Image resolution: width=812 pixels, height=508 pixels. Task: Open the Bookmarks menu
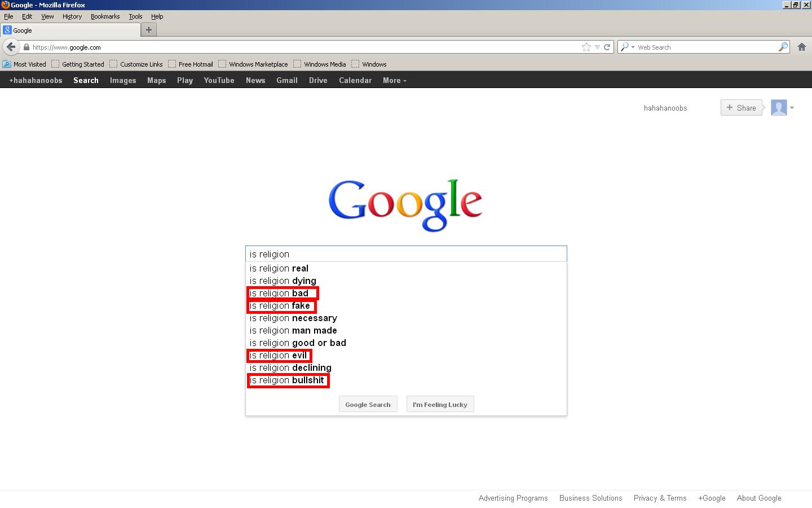click(x=105, y=16)
